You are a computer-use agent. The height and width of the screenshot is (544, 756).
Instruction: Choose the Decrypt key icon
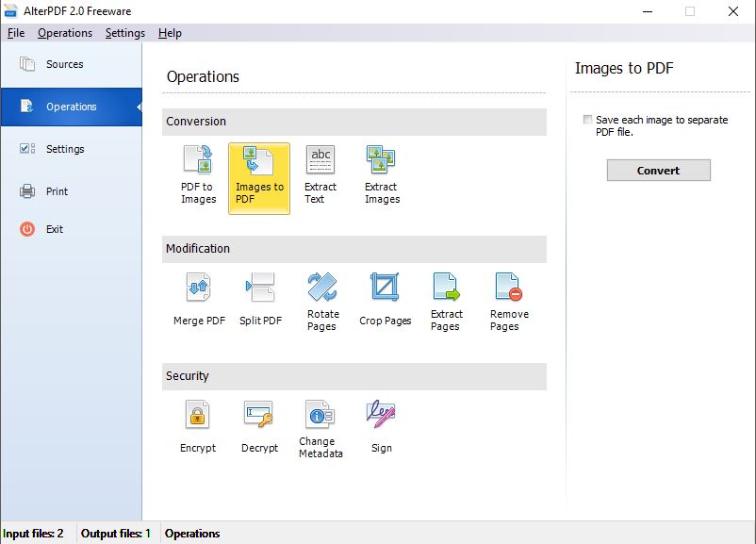coord(259,414)
